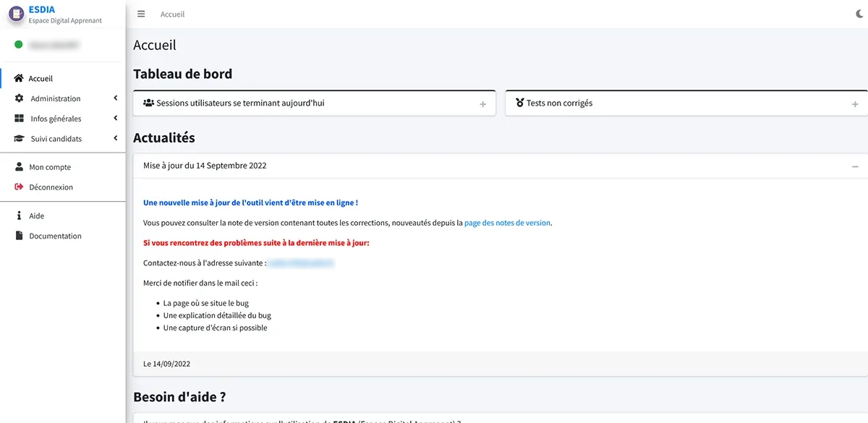Click the Déconnexion logout icon
This screenshot has height=423, width=868.
pos(19,187)
